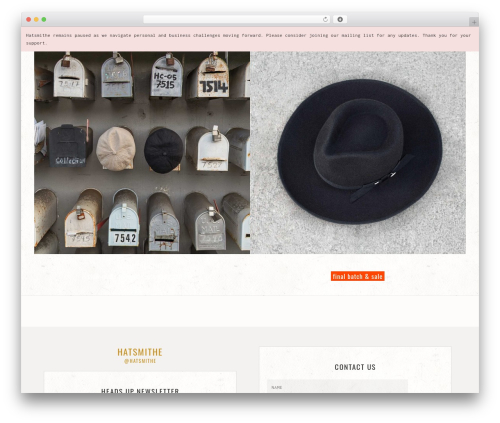Click the download icon beside the address bar

(x=340, y=20)
